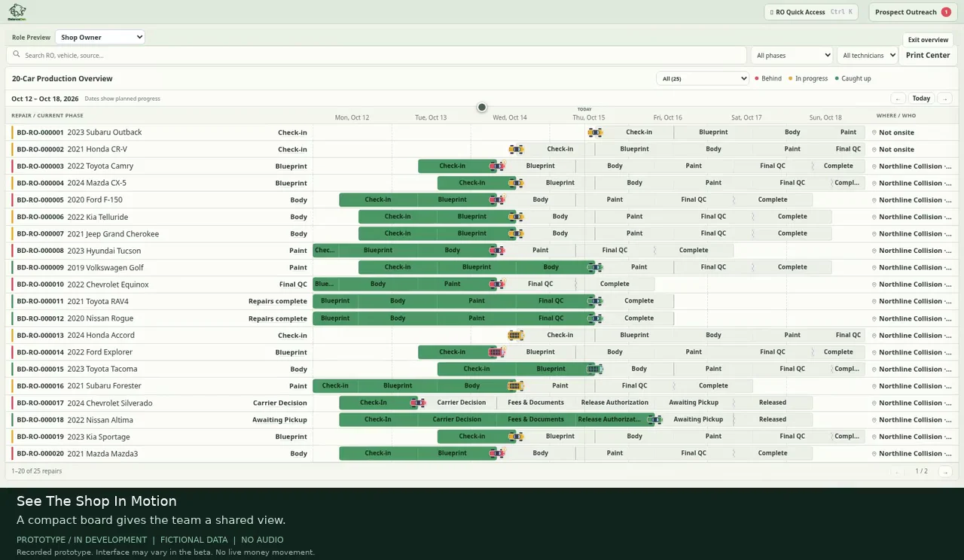The height and width of the screenshot is (560, 964).
Task: Go to previous week with left arrow
Action: click(x=898, y=99)
